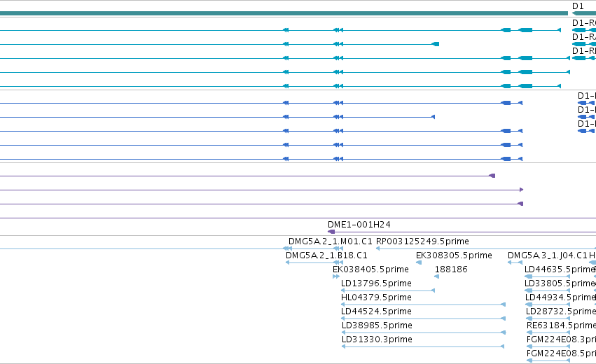Click the aligned feature line under HL04379.5prime
596x364 pixels.
coord(423,304)
